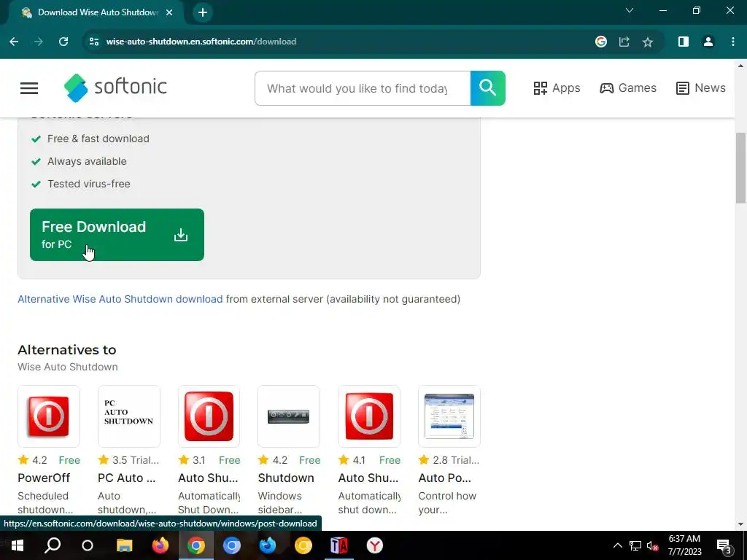This screenshot has height=560, width=747.
Task: Click the Google icon in address bar
Action: pos(601,42)
